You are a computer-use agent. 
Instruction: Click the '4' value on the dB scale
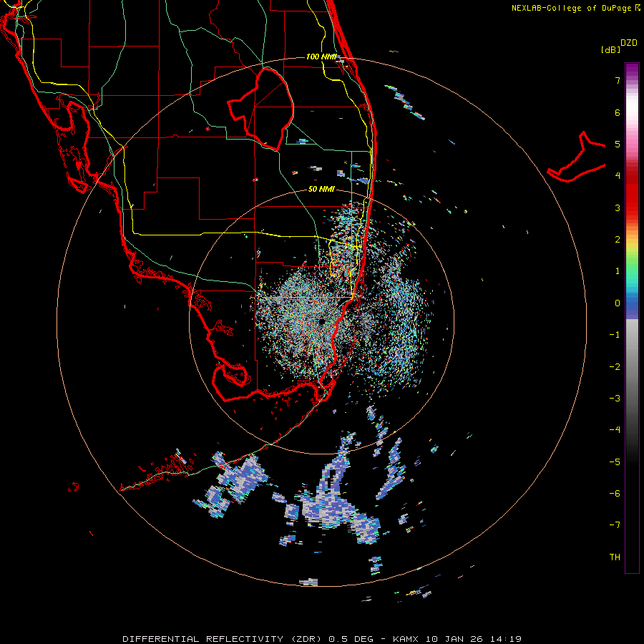(x=618, y=176)
